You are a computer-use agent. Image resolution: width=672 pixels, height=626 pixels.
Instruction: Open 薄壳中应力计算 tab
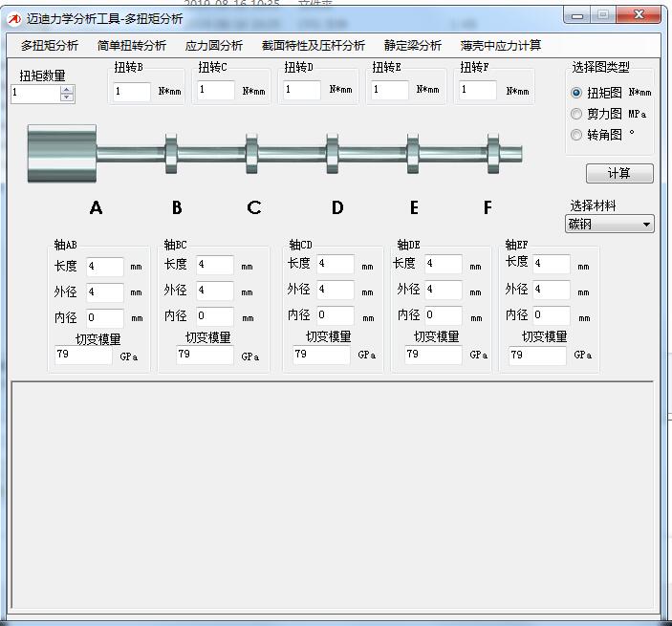(501, 46)
